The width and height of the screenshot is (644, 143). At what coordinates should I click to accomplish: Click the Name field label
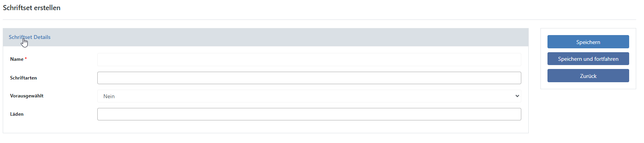[x=17, y=59]
